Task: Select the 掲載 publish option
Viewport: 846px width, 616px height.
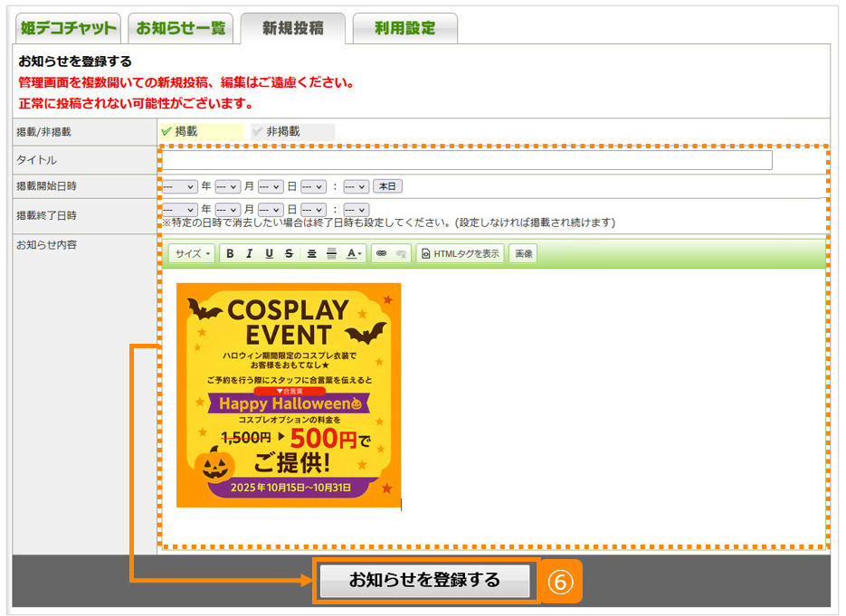Action: click(x=200, y=132)
